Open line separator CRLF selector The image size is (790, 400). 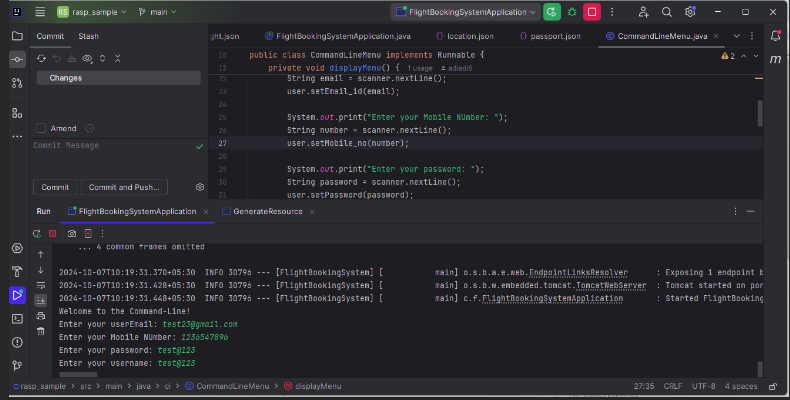click(673, 386)
